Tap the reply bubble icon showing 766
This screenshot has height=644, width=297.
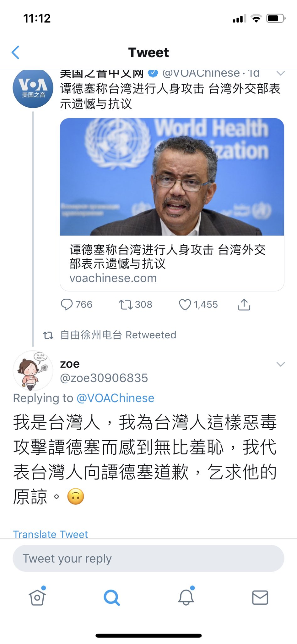point(67,304)
